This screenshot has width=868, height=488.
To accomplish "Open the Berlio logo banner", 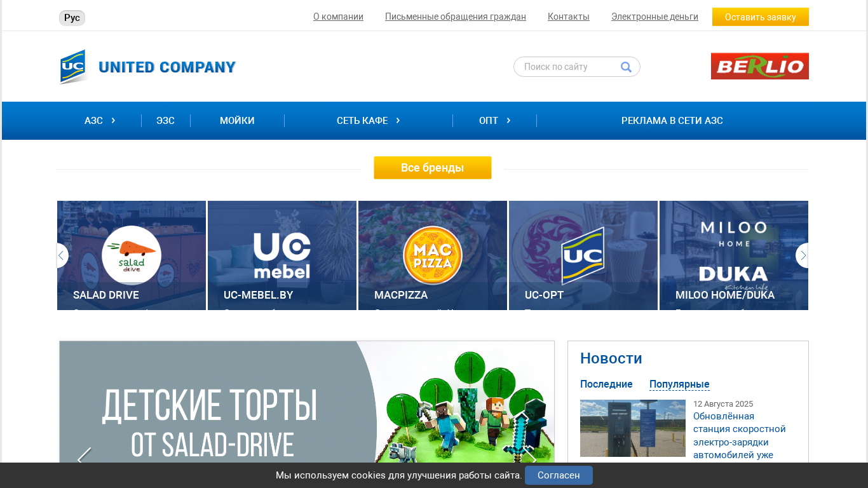I will pyautogui.click(x=759, y=66).
